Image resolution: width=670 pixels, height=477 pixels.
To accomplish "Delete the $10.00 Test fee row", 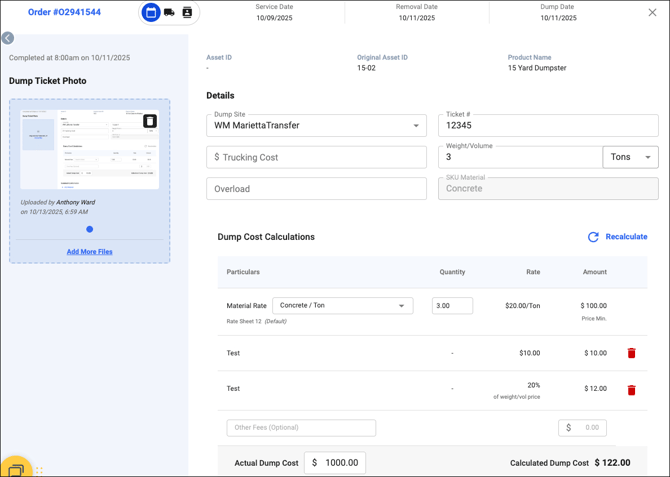I will pos(631,353).
